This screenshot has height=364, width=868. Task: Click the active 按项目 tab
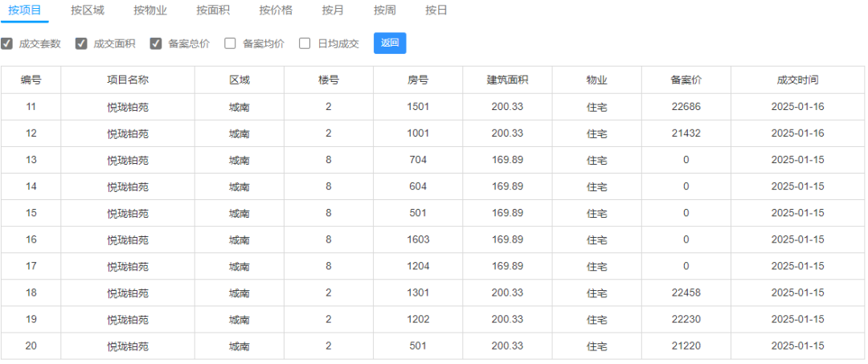click(24, 10)
